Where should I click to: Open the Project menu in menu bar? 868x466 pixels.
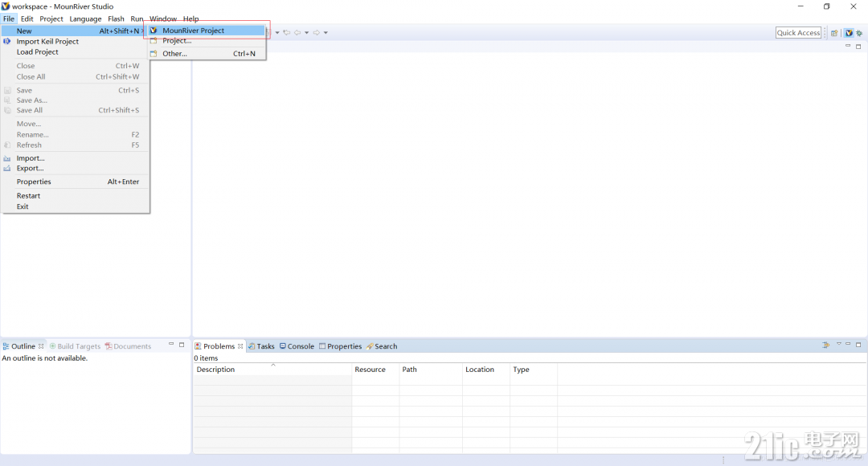tap(51, 18)
